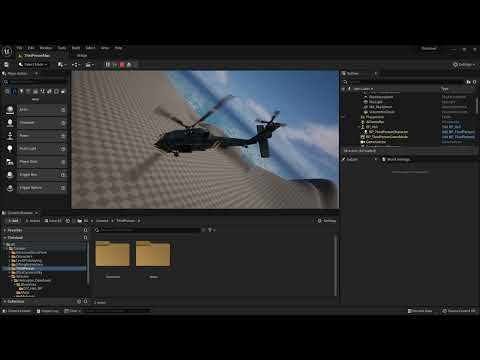
Task: Click the help icon on the Trigger Box row
Action: (63, 175)
